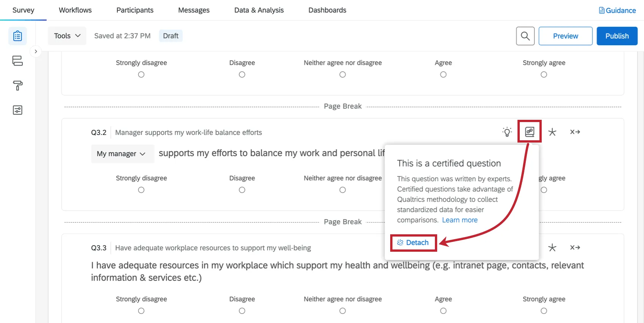Screen dimensions: 644x323
Task: Select Strongly agree radio for Q3.3
Action: 544,311
